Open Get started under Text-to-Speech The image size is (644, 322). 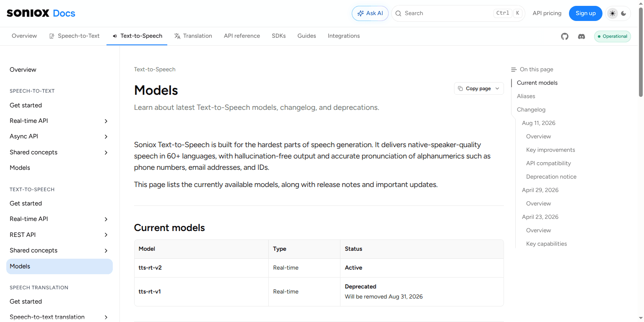click(x=60, y=203)
